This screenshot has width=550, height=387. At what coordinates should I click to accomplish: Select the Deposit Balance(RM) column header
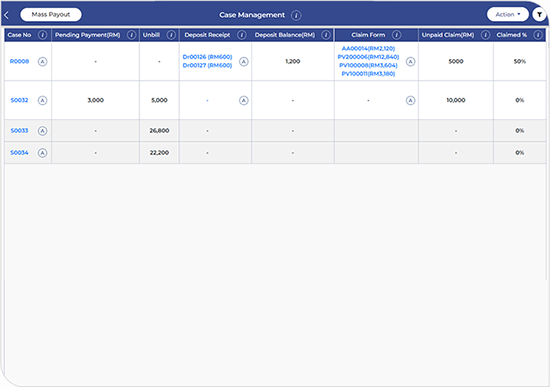point(285,35)
